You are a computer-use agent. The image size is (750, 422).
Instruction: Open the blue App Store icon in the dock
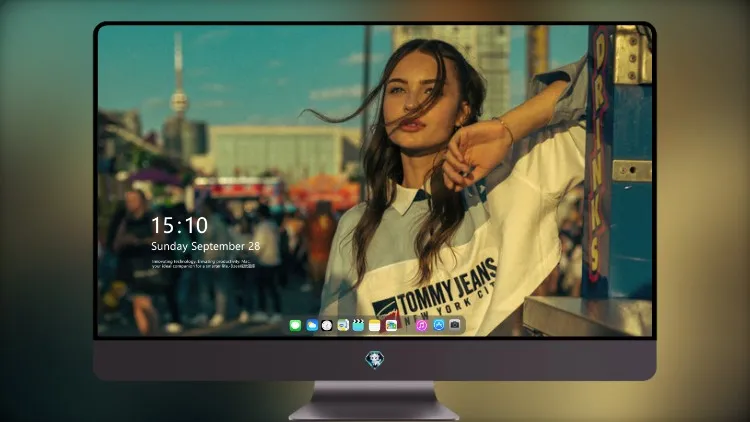coord(439,325)
